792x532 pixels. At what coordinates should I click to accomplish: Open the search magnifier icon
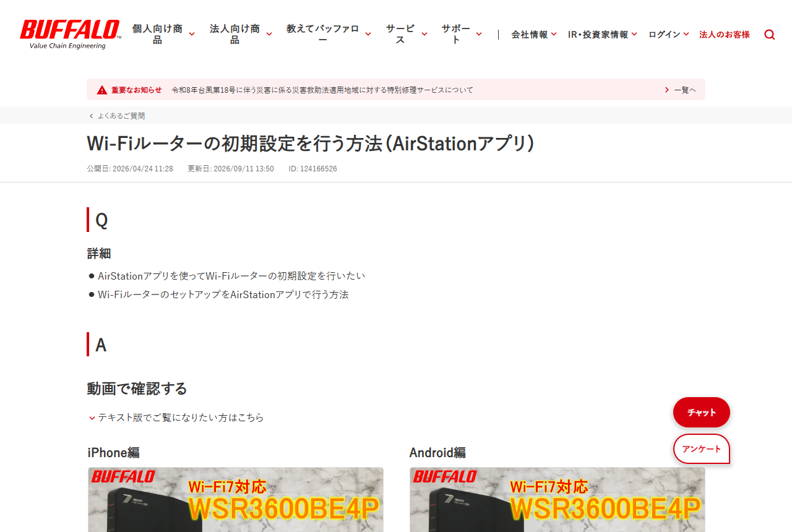click(770, 35)
